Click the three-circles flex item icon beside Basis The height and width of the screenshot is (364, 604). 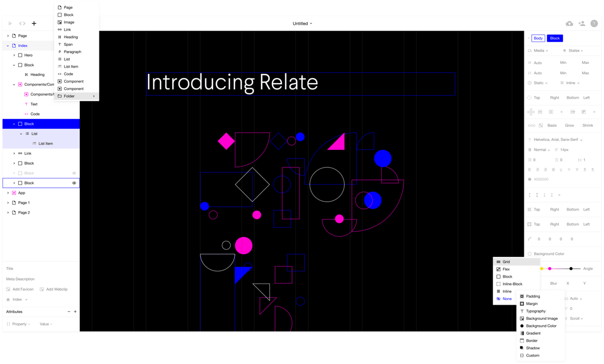click(x=532, y=125)
